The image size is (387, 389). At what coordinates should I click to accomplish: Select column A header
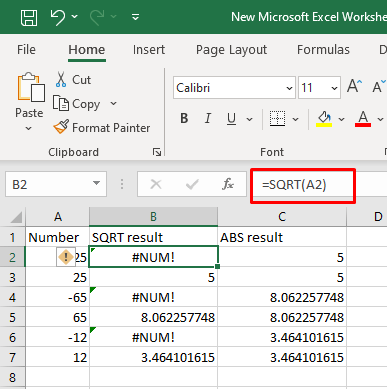coord(58,217)
